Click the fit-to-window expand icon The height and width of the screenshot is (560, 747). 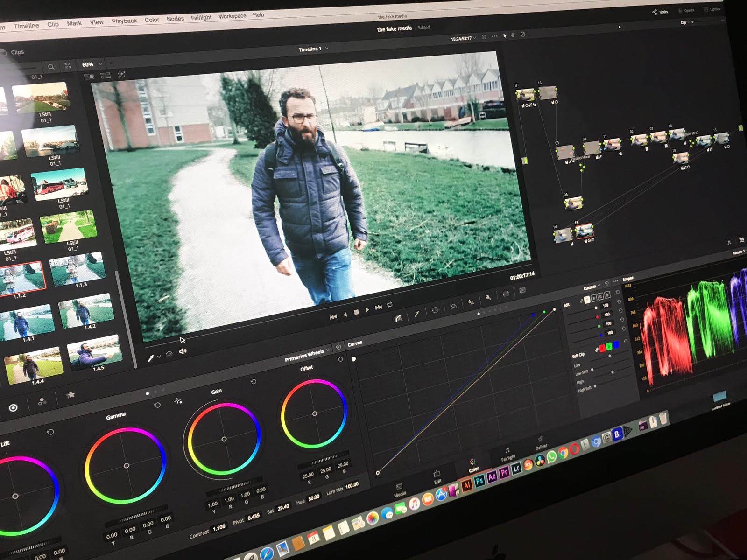click(x=68, y=66)
